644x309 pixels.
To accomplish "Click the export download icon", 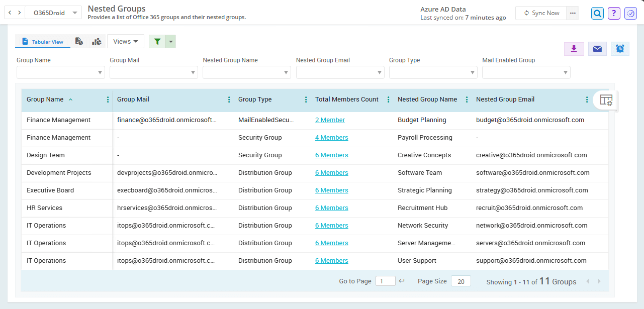I will 574,49.
